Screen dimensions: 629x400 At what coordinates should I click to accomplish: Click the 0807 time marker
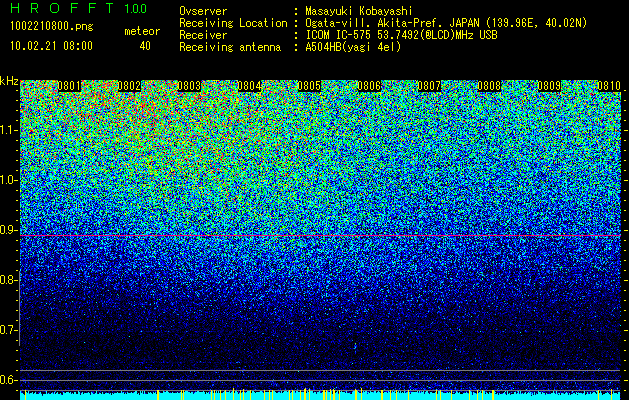429,86
